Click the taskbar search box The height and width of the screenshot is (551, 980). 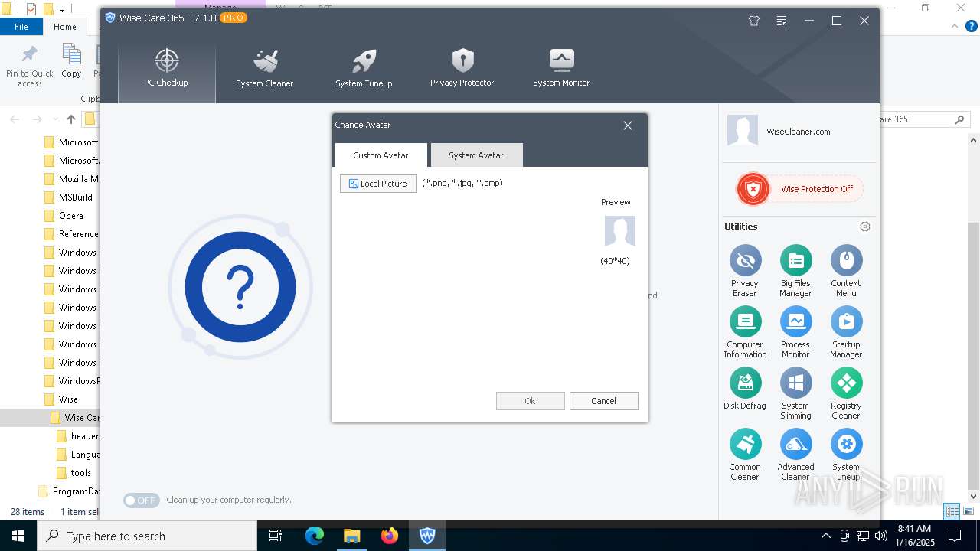147,536
